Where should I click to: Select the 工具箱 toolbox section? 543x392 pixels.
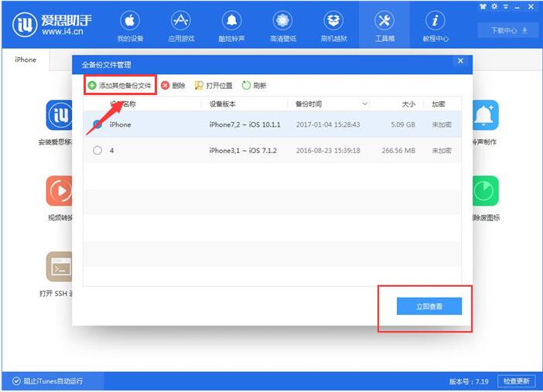[384, 26]
